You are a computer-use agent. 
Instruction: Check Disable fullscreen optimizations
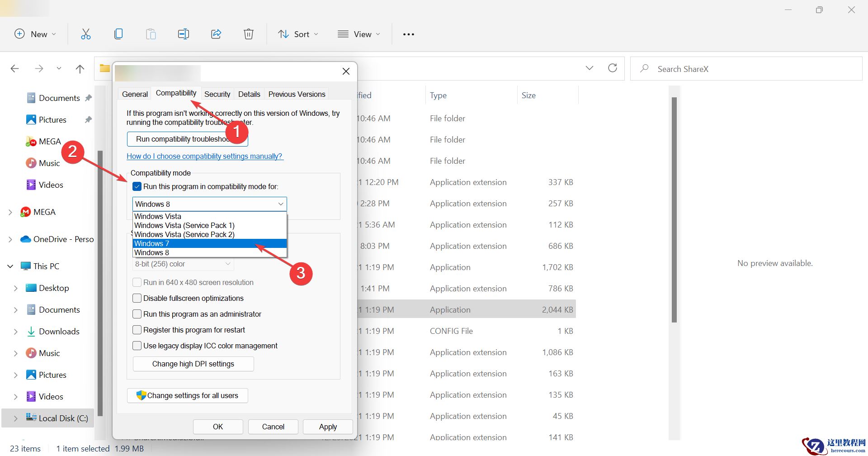click(137, 298)
